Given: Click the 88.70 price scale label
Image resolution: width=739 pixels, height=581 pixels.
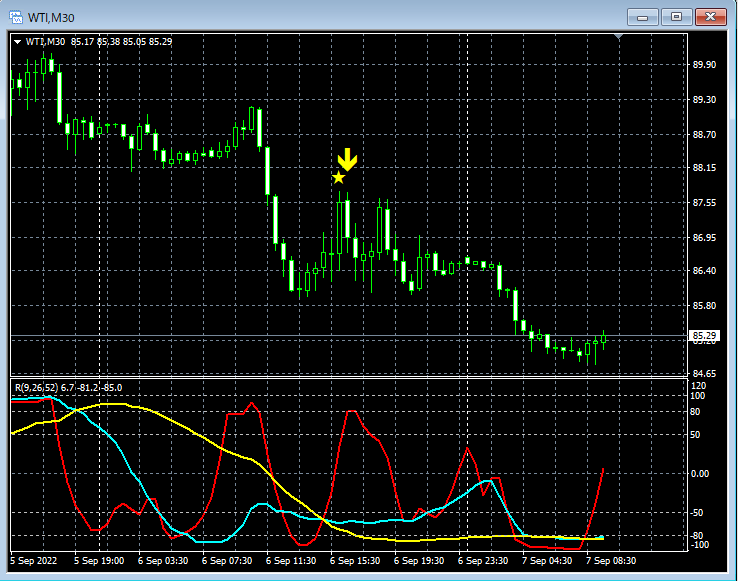Looking at the screenshot, I should pyautogui.click(x=704, y=135).
